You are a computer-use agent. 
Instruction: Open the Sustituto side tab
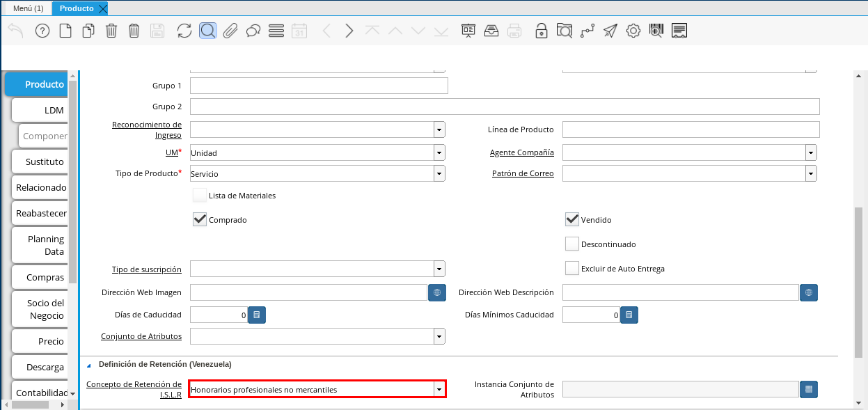point(40,161)
